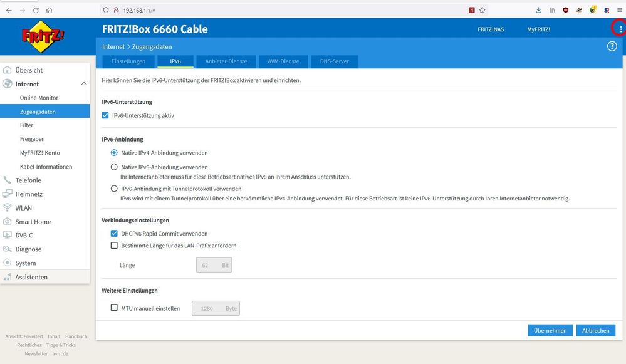Select IPv6-Anbindung mit Tunnelprotokoll

click(x=114, y=189)
